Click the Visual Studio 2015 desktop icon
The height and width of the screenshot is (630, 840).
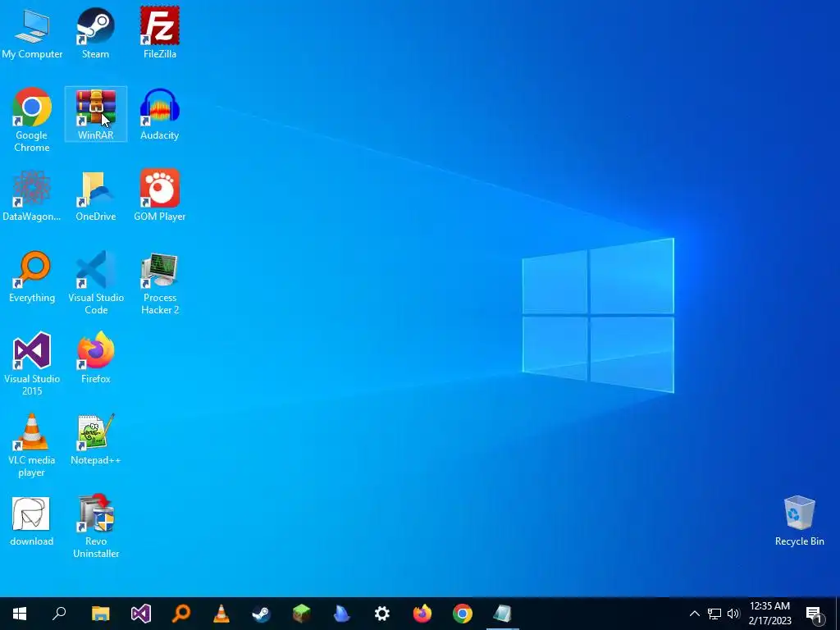tap(32, 364)
